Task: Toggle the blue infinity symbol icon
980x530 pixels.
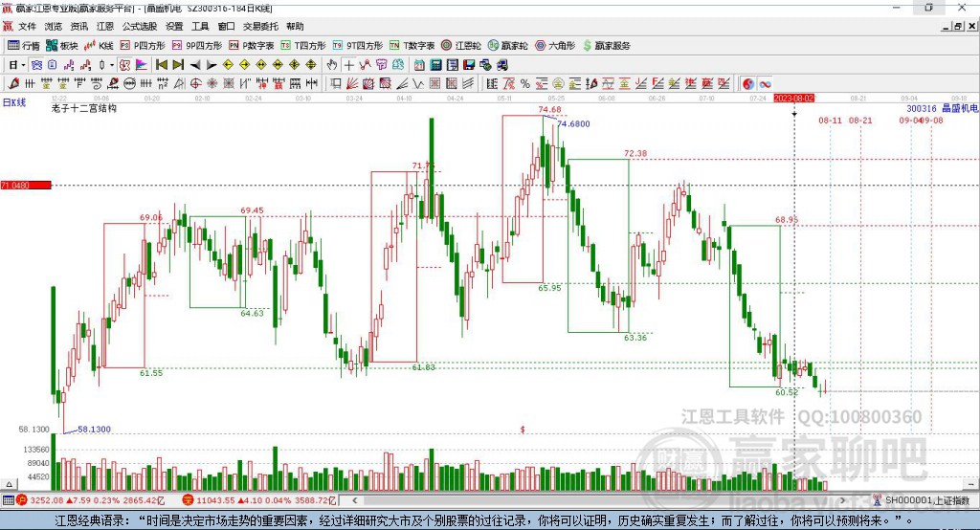Action: [x=765, y=84]
